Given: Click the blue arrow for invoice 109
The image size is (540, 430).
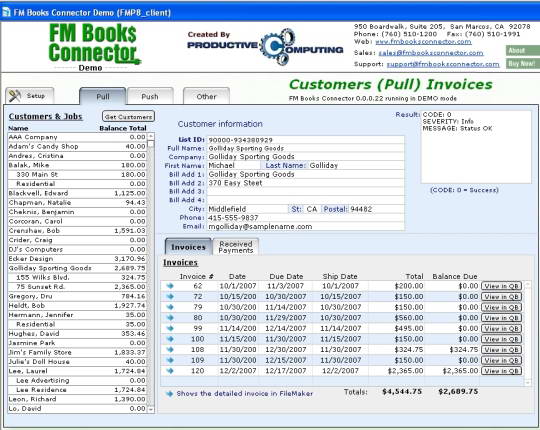Looking at the screenshot, I should click(170, 360).
